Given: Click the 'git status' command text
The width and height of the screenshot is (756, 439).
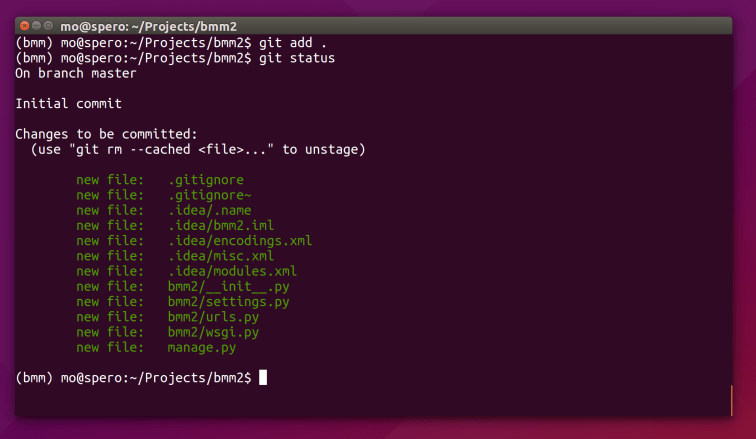Looking at the screenshot, I should (x=298, y=59).
